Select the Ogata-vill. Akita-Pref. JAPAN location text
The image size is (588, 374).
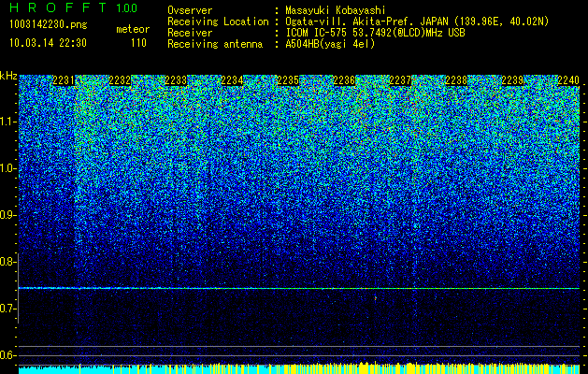tap(415, 22)
